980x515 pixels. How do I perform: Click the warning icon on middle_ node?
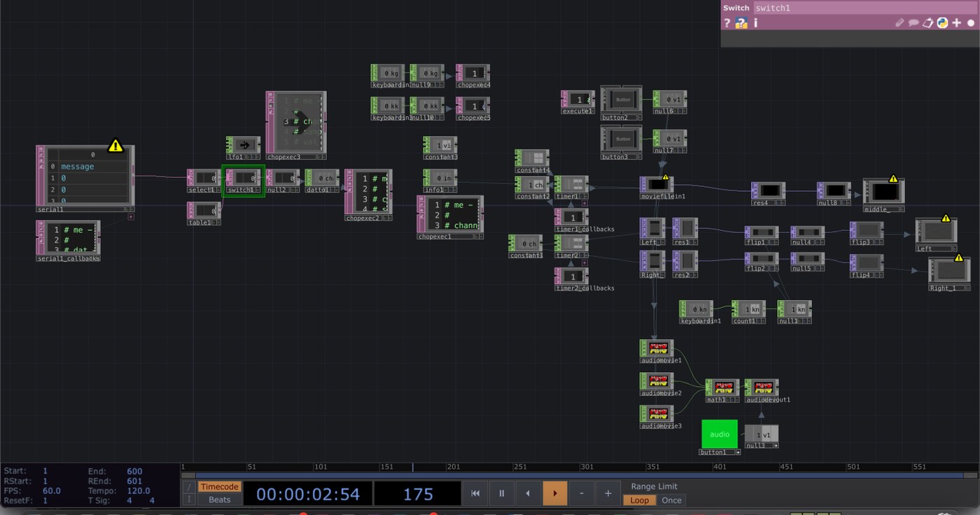(x=893, y=179)
